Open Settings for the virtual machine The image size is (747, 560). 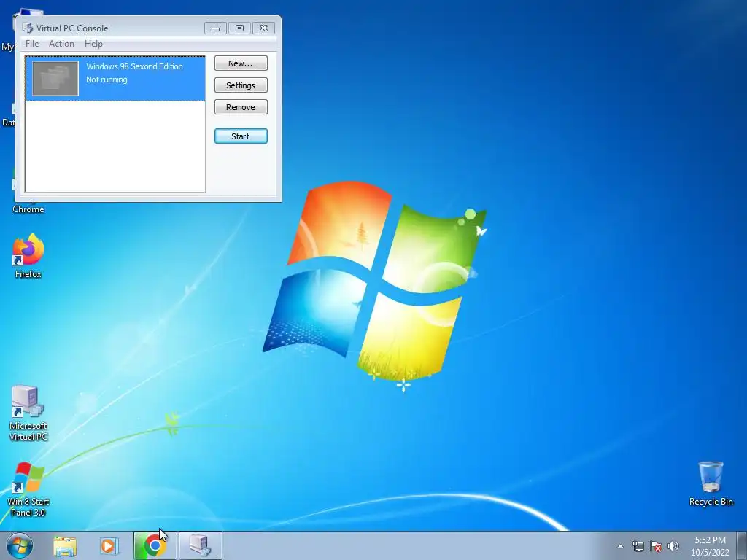241,85
